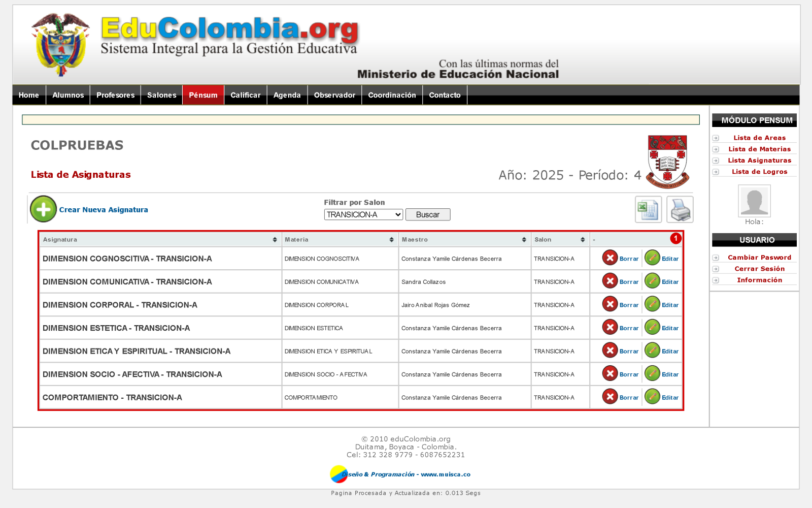Viewport: 812px width, 508px height.
Task: Click the Buscar button
Action: click(x=428, y=214)
